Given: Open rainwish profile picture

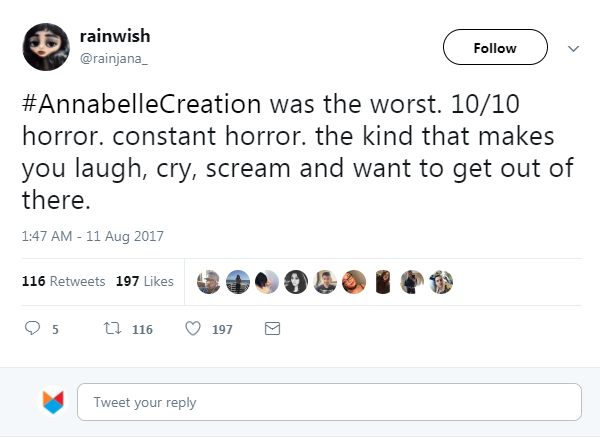Looking at the screenshot, I should click(x=45, y=47).
